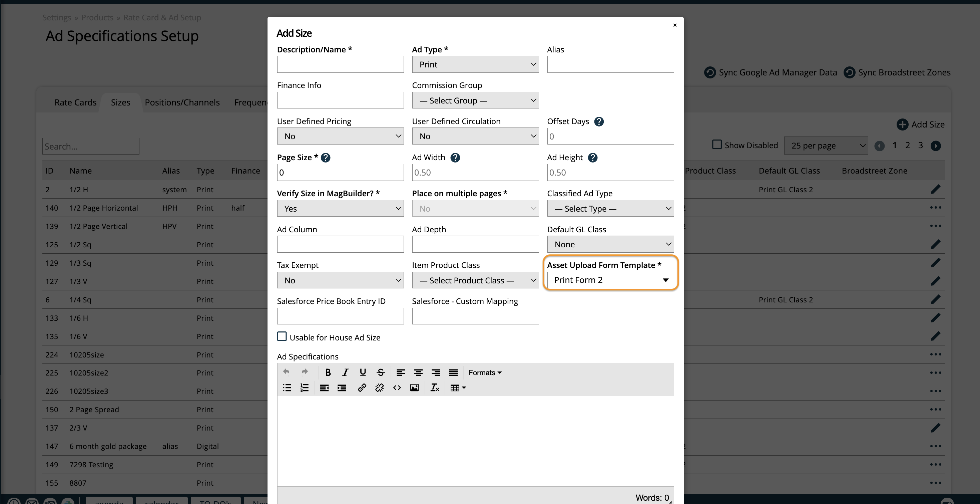Viewport: 980px width, 504px height.
Task: Open the Ad Type dropdown
Action: [x=475, y=64]
